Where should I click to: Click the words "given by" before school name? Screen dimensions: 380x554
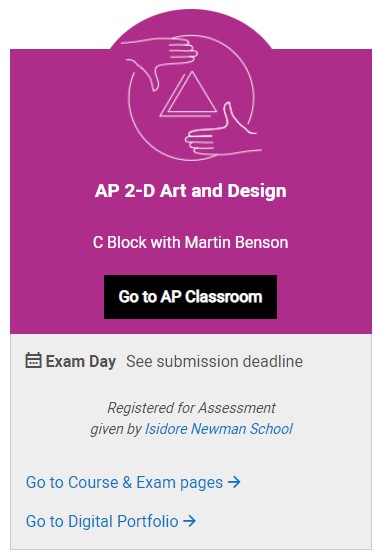tap(116, 429)
